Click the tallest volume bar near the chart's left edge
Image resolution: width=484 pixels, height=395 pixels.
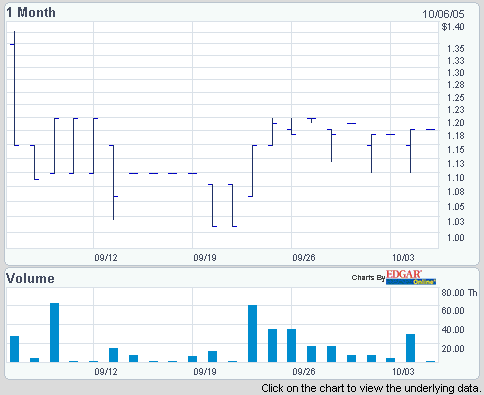click(54, 332)
